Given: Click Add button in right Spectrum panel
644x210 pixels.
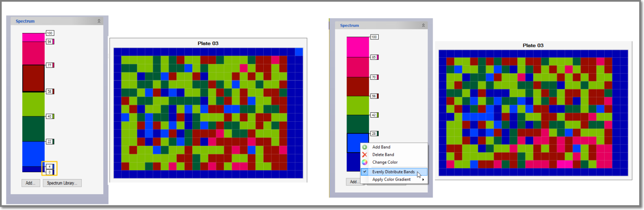Looking at the screenshot, I should (353, 182).
